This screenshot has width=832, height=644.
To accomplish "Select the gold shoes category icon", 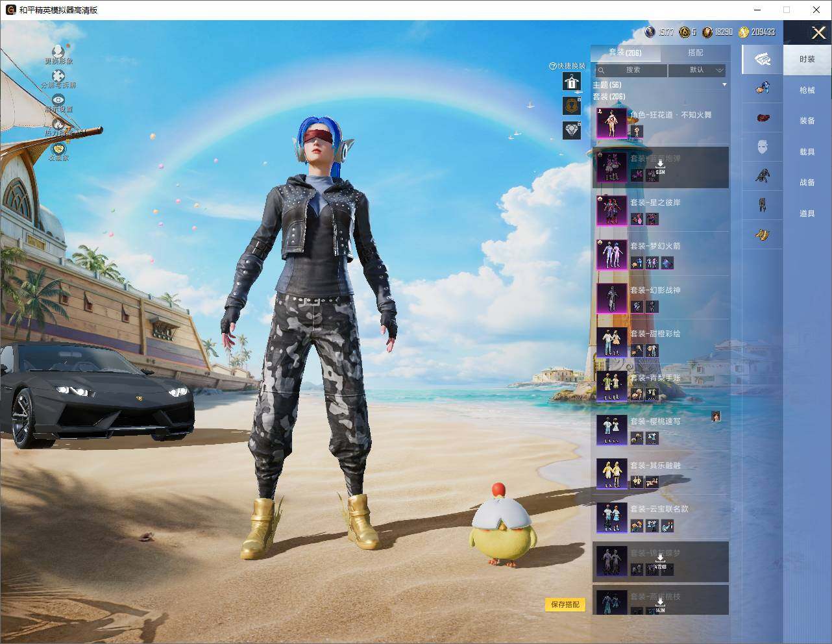I will tap(763, 234).
